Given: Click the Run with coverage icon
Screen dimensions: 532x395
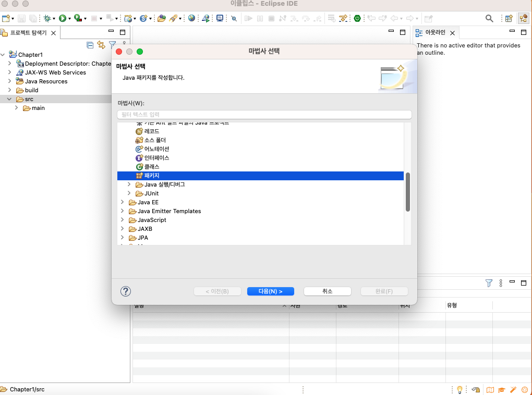Looking at the screenshot, I should (x=78, y=18).
